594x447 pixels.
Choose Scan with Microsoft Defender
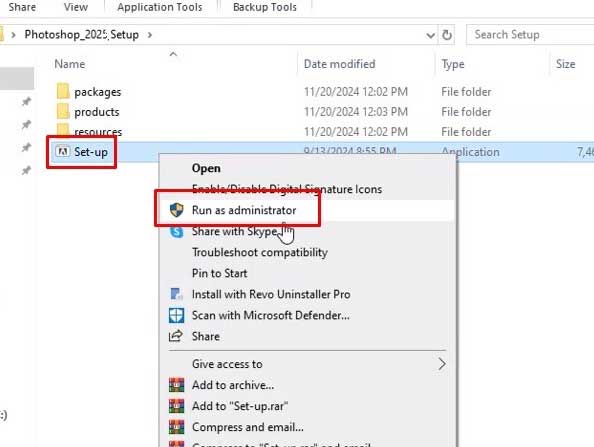[270, 315]
